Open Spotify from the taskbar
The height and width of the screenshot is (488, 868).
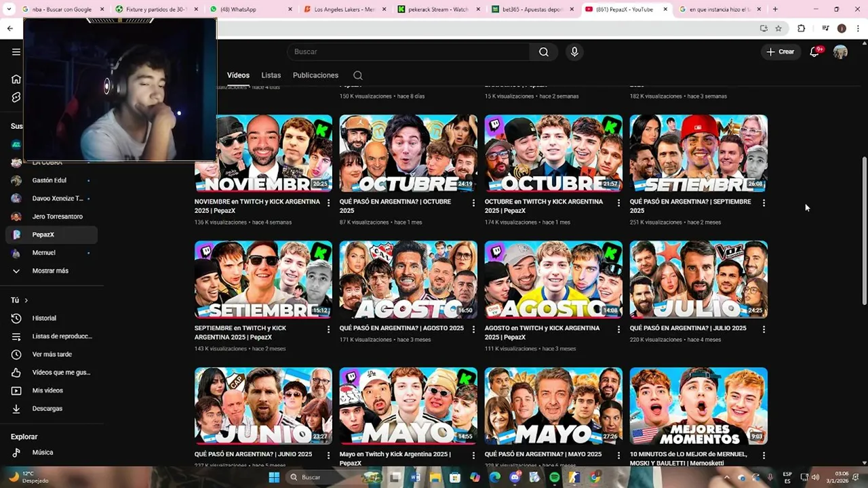555,477
